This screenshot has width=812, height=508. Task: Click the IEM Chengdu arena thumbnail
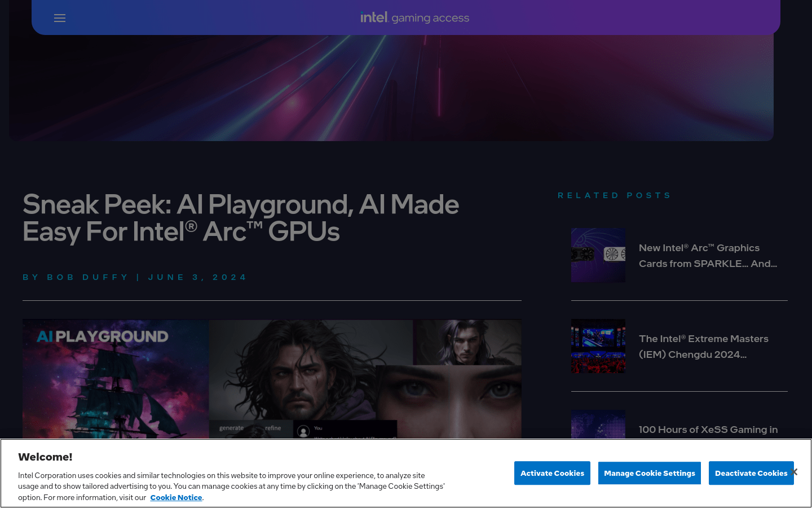click(x=598, y=345)
